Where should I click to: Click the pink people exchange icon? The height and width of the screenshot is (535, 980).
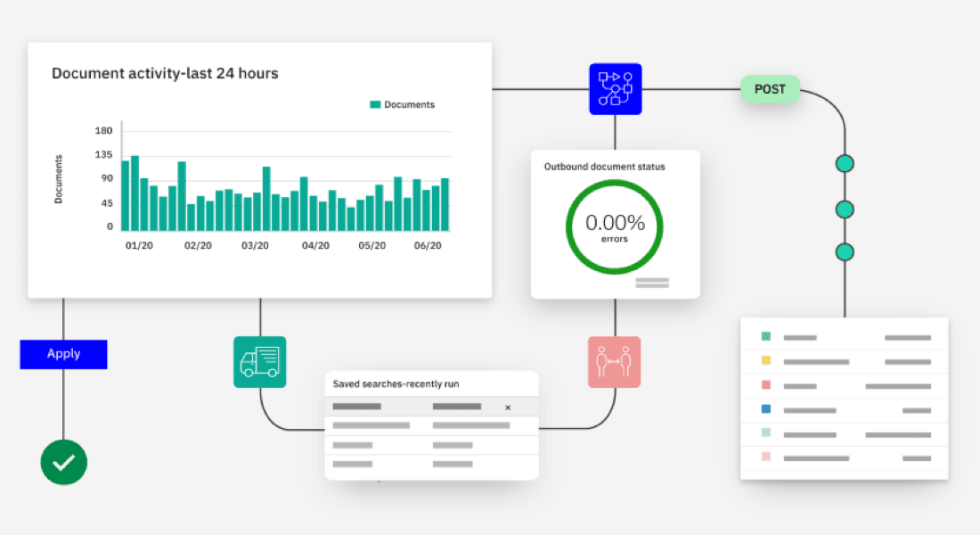click(614, 362)
